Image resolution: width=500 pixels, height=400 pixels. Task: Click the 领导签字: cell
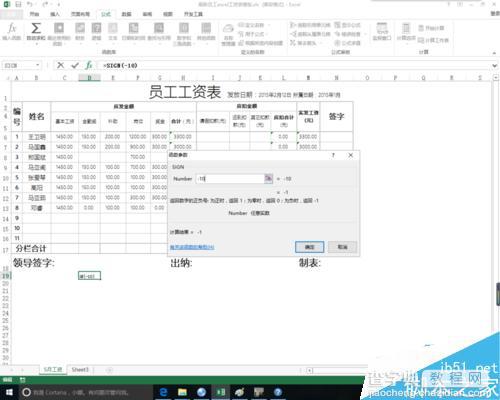point(34,263)
